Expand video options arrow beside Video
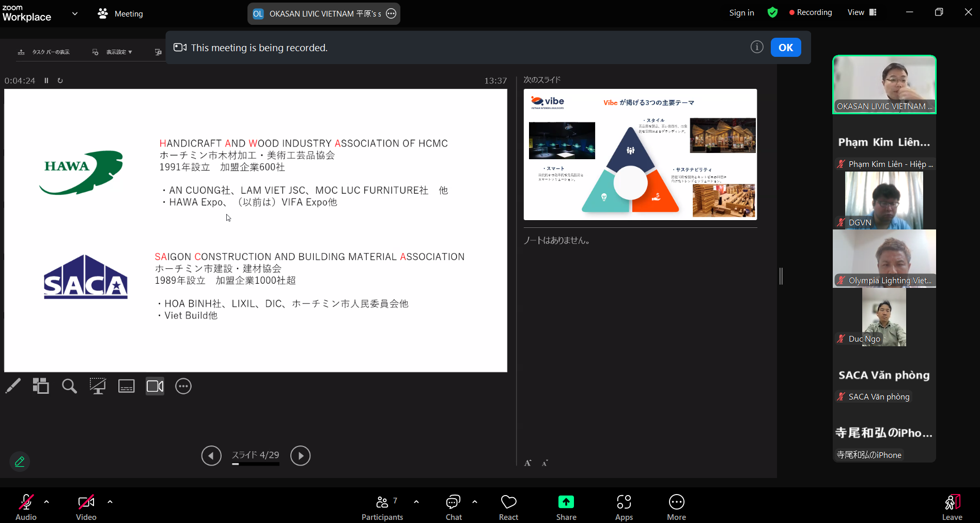Viewport: 980px width, 523px height. pos(110,502)
